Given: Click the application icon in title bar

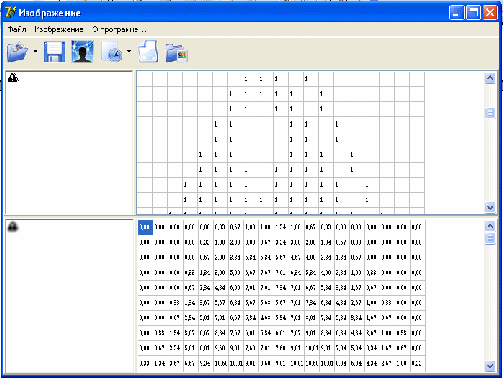Looking at the screenshot, I should 11,13.
